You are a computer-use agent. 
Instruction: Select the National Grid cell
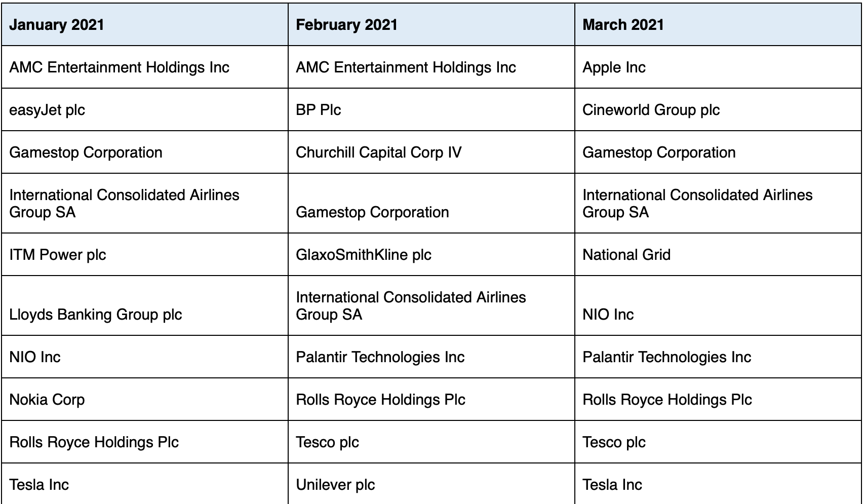point(718,255)
